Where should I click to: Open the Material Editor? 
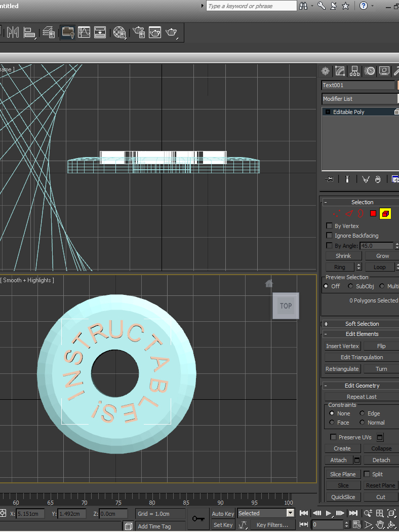119,32
